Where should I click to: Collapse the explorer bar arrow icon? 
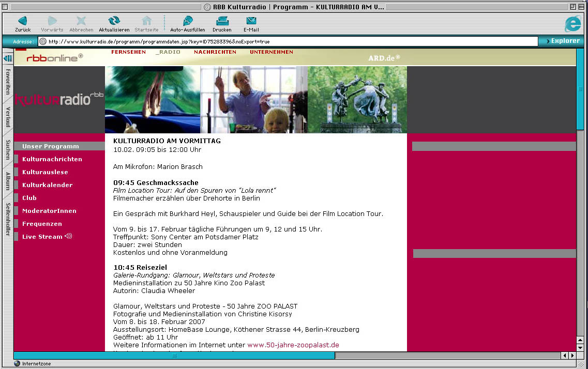pos(8,58)
